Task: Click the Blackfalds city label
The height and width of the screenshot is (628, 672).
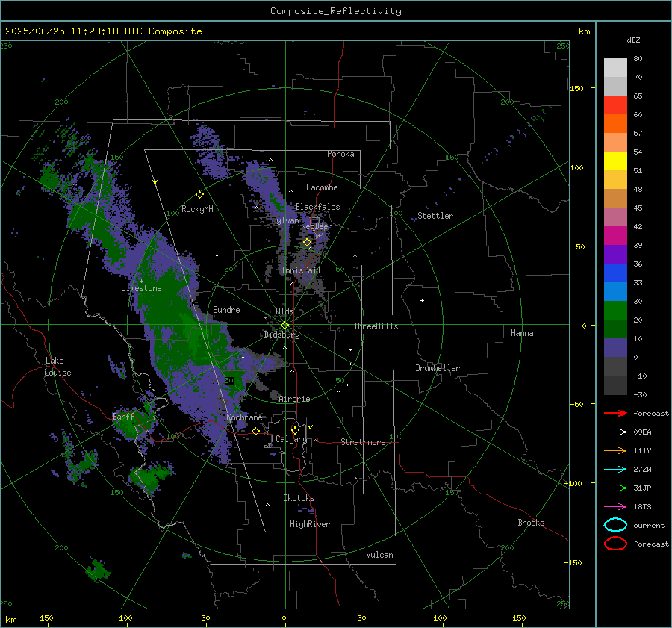Action: (x=317, y=207)
